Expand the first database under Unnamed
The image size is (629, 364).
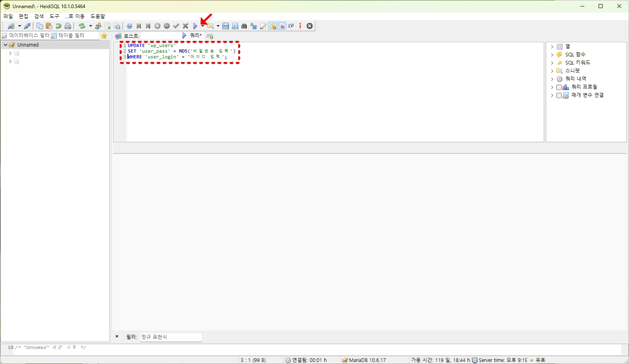[x=10, y=53]
